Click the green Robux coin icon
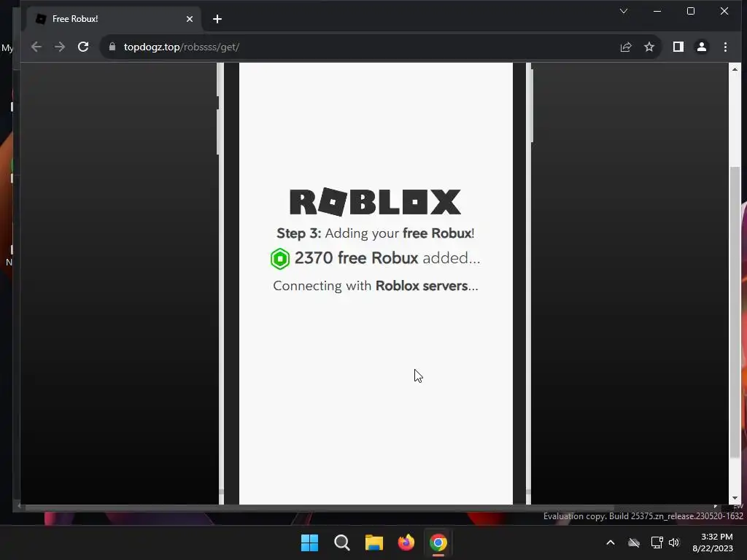The image size is (747, 560). 279,259
